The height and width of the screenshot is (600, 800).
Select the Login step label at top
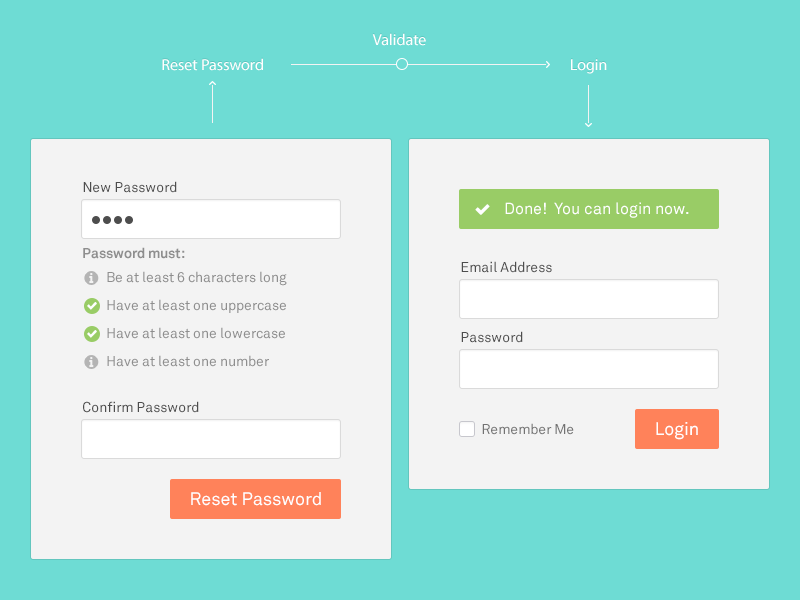click(588, 65)
